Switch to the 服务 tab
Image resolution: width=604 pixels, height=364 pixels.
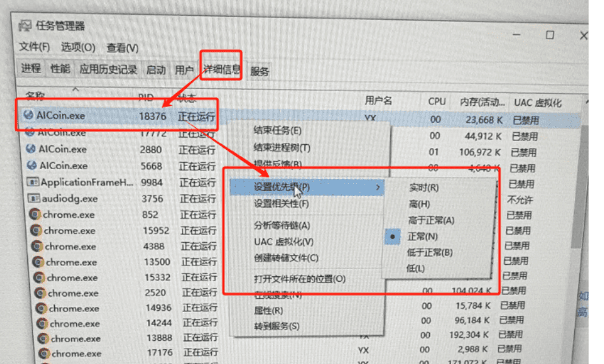(259, 71)
